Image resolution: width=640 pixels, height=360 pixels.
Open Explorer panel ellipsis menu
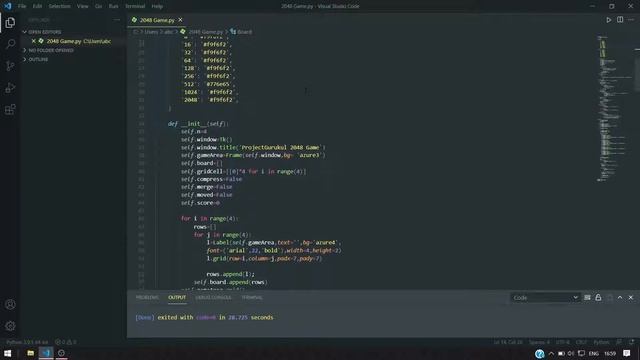tap(117, 20)
